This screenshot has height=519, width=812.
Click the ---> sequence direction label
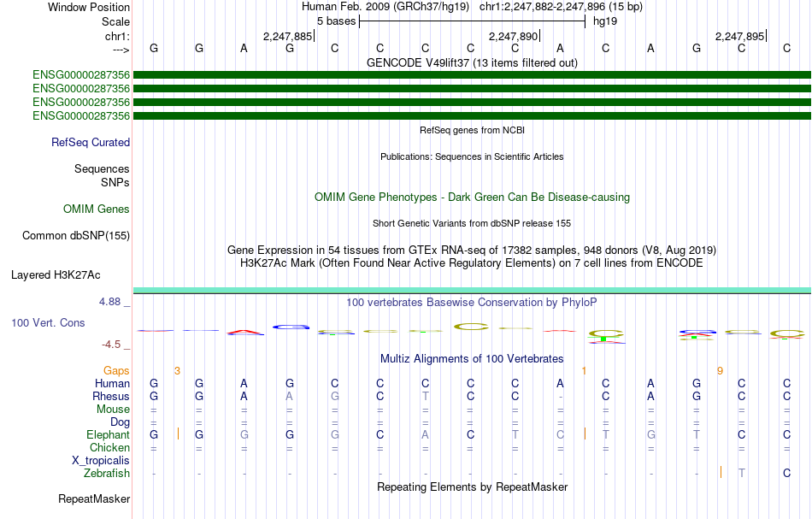(x=121, y=50)
